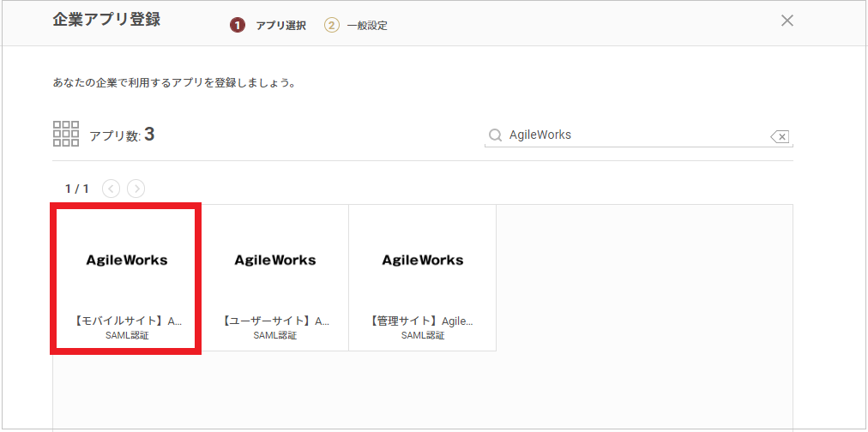Viewport: 868px width, 432px height.
Task: Choose 【管理サイト】 AgileWorks app card
Action: 422,278
